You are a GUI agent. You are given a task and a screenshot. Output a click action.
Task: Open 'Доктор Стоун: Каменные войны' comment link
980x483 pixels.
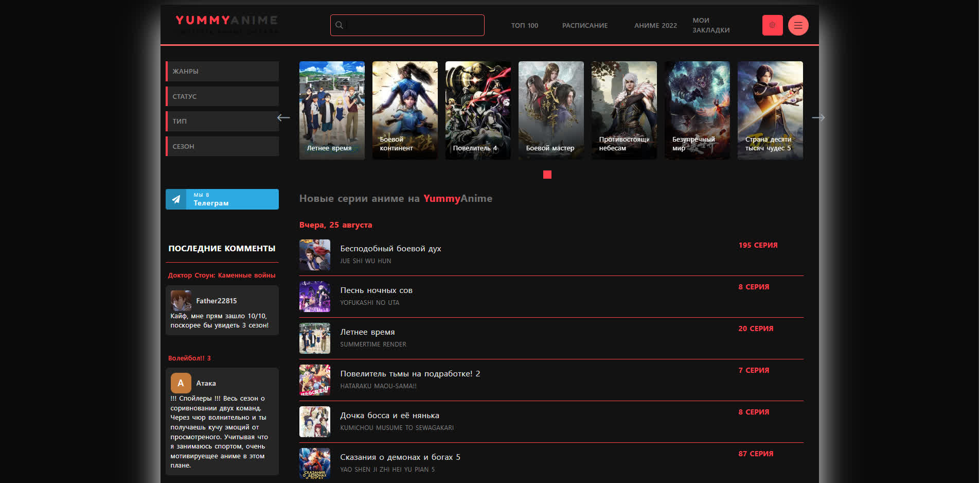tap(222, 275)
